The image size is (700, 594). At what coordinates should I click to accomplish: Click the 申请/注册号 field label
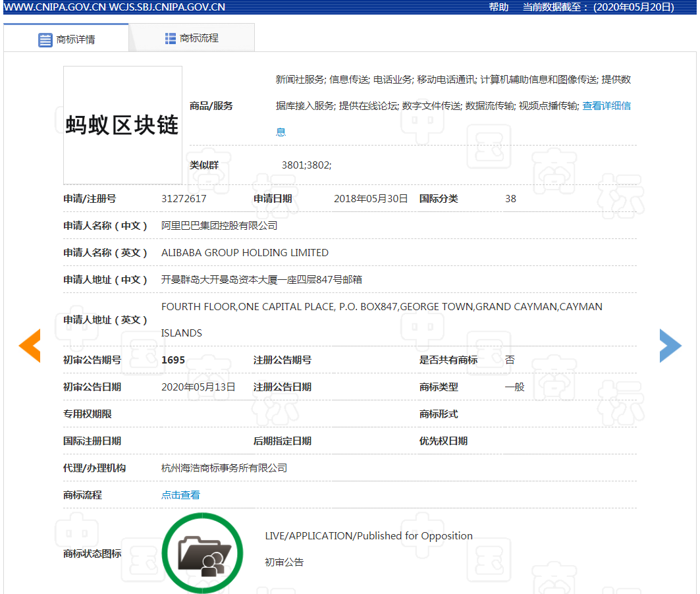[x=90, y=199]
